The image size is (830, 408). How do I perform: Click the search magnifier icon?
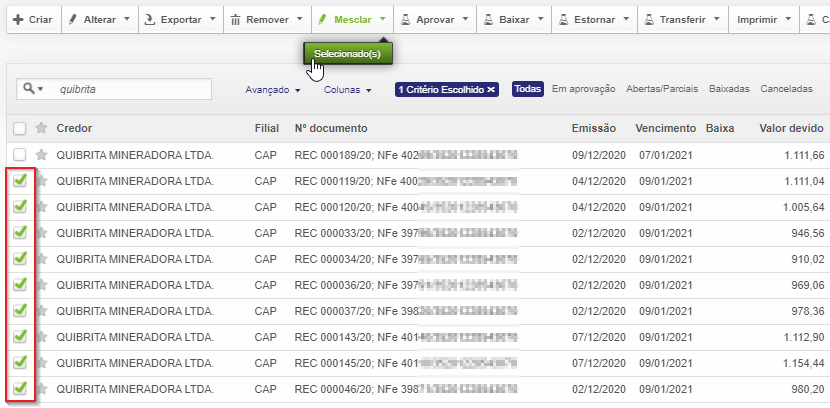click(x=30, y=89)
